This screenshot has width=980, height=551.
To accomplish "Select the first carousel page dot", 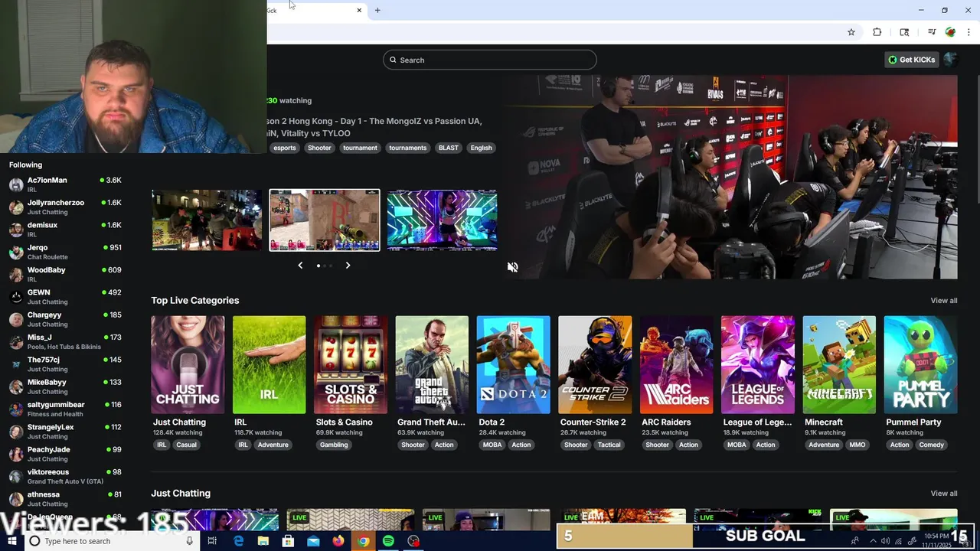I will coord(318,266).
